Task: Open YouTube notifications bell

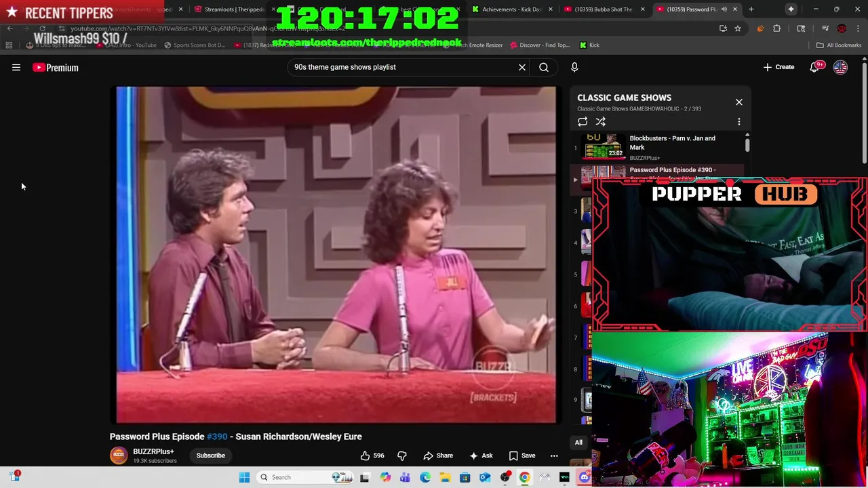Action: [815, 67]
